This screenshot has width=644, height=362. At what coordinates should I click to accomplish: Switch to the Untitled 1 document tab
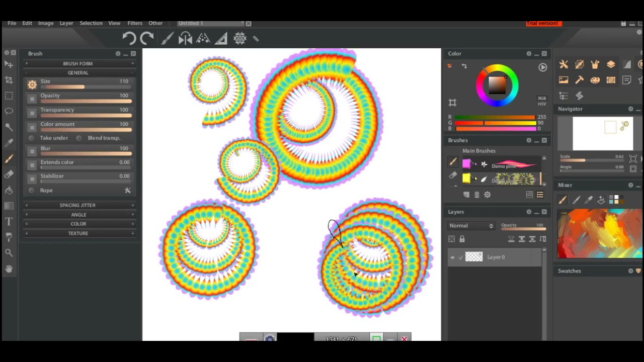(210, 23)
